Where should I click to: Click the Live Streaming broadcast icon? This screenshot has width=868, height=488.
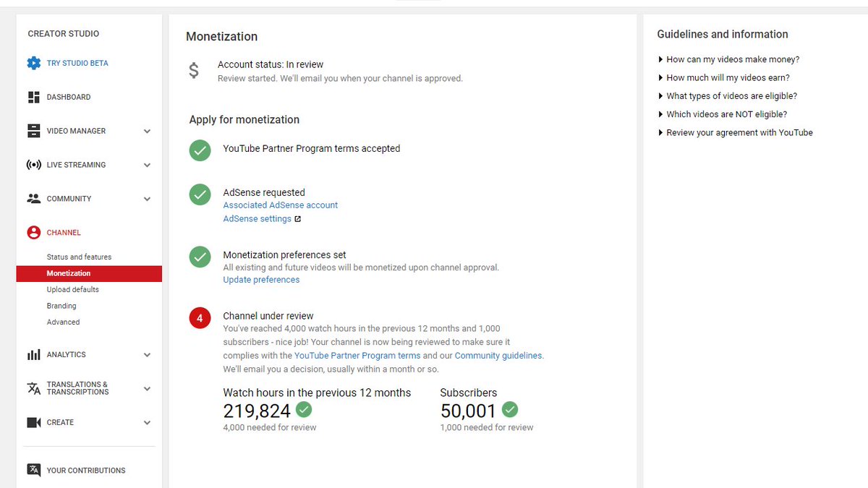34,165
